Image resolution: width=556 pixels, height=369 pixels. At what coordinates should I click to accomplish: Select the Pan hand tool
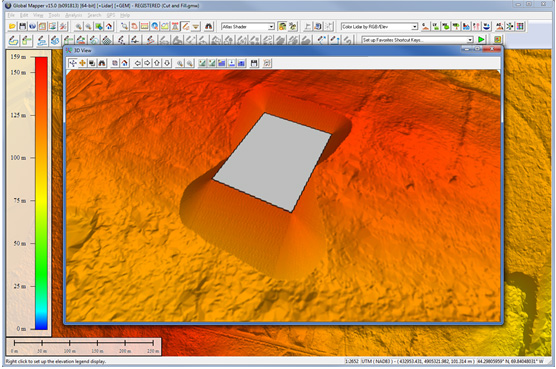[x=134, y=26]
